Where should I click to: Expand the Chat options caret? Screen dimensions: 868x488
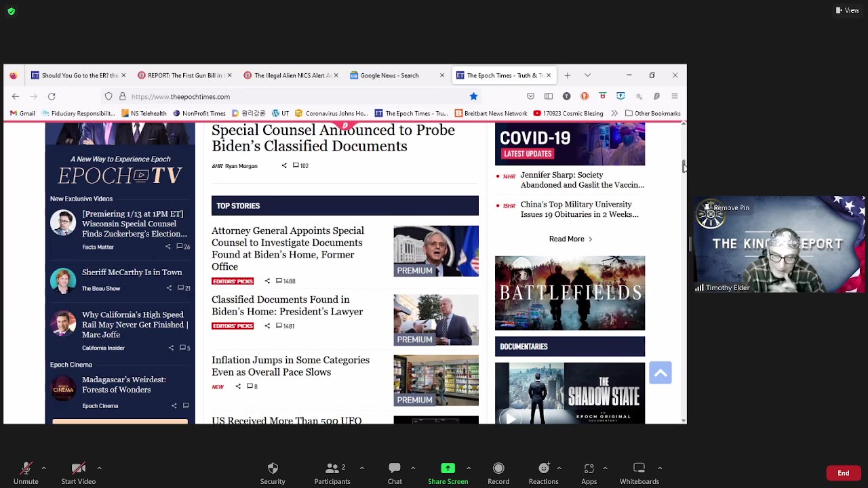tap(413, 468)
